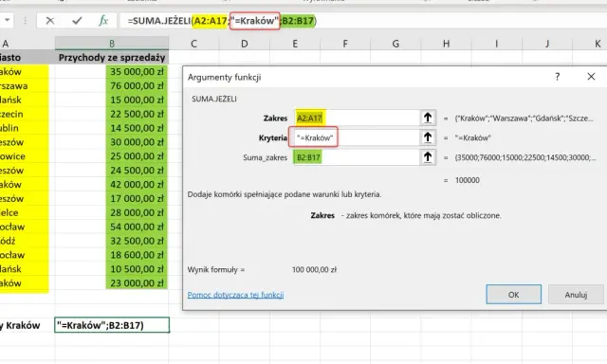Select cell with 22 500,00 zł
Image resolution: width=607 pixels, height=364 pixels.
point(112,114)
